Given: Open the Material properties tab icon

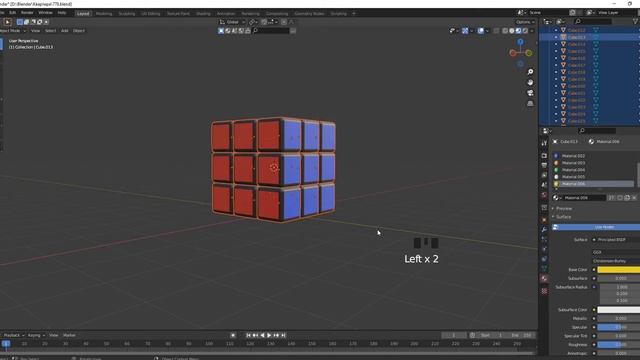Looking at the screenshot, I should pos(544,278).
